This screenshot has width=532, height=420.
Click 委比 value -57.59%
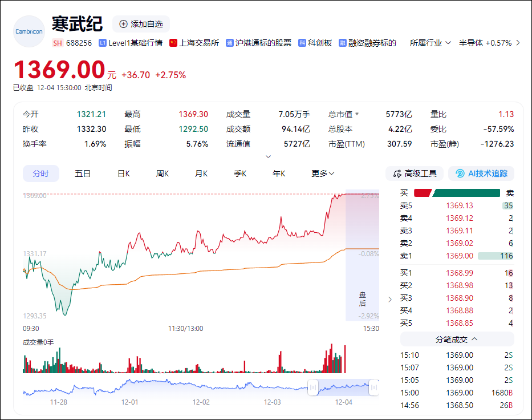point(498,130)
